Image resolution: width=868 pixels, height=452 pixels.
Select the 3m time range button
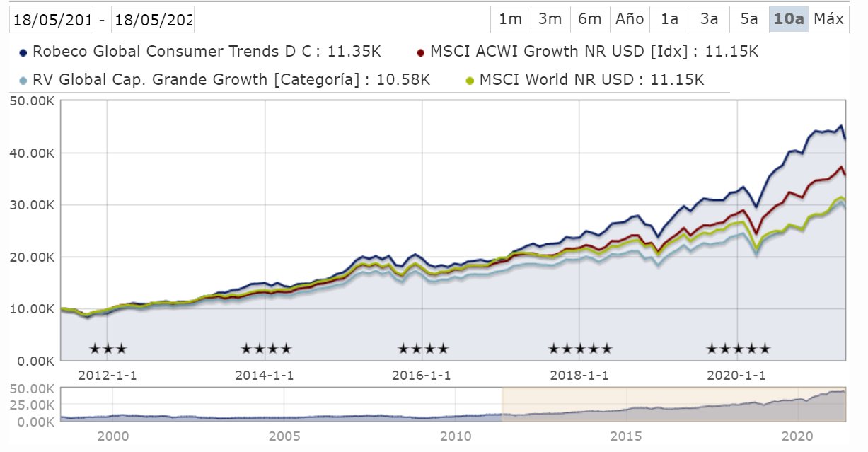coord(550,19)
